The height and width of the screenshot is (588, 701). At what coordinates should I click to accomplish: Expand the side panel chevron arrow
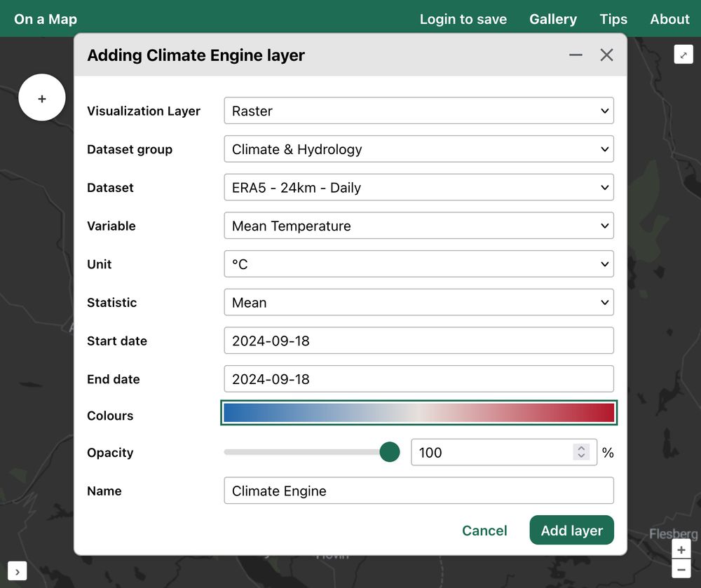[17, 571]
